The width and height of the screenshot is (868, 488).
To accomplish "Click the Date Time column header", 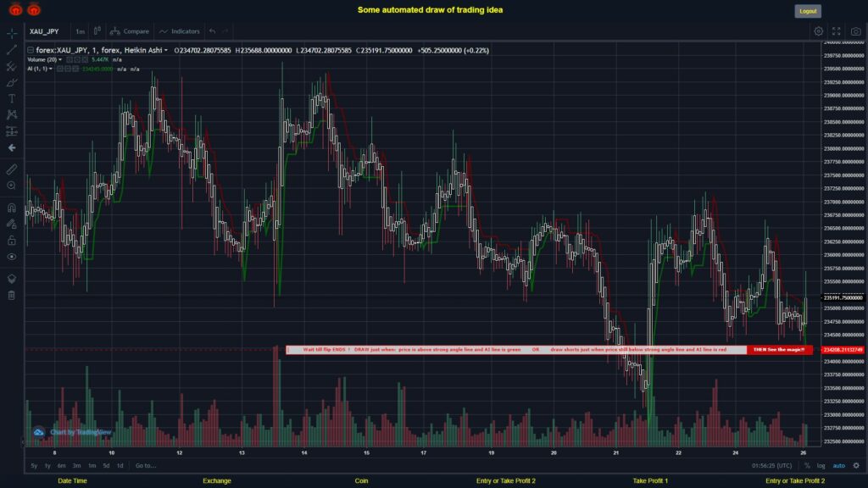I will pyautogui.click(x=73, y=481).
